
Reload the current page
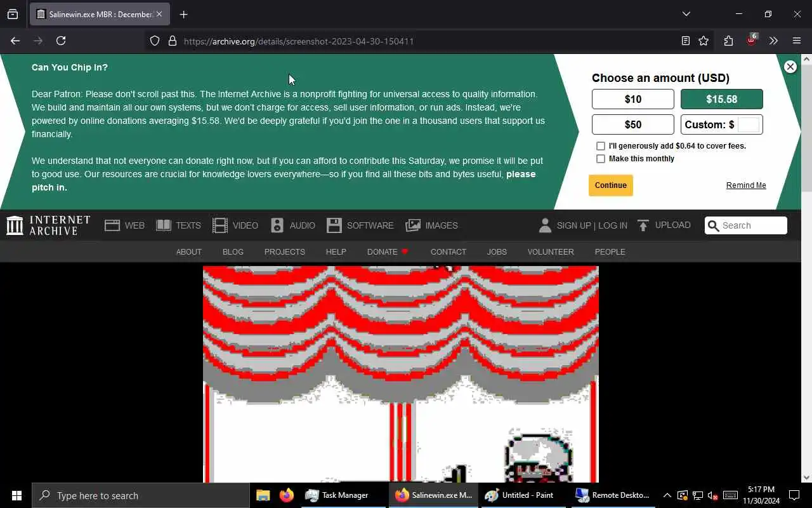click(x=61, y=41)
